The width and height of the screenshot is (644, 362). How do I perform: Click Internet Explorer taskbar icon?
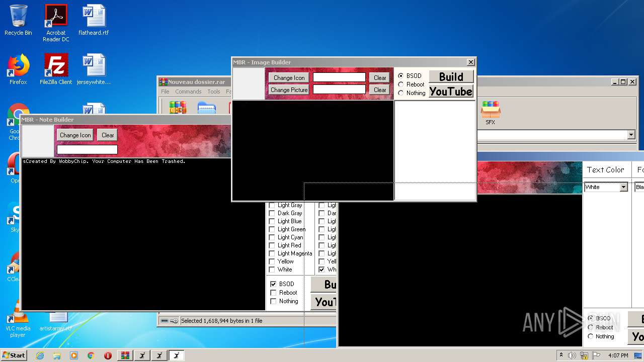[x=40, y=355]
